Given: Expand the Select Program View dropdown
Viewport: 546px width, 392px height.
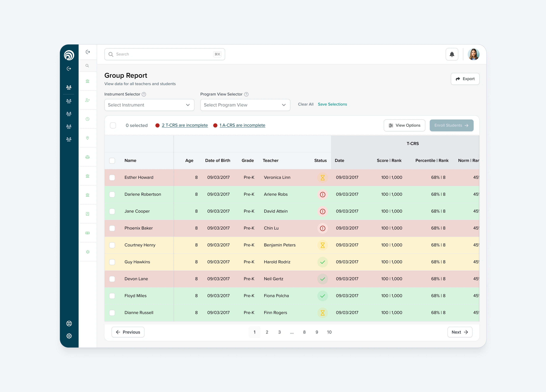Looking at the screenshot, I should pos(245,105).
